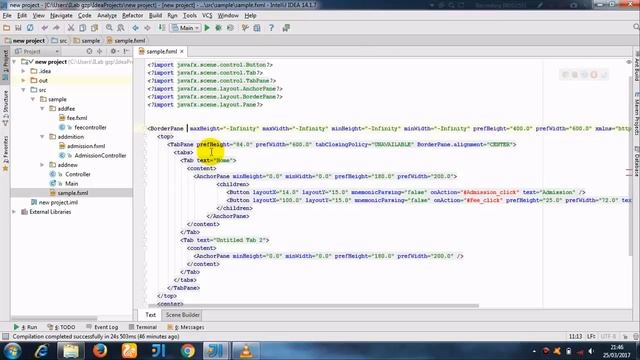
Task: Open the Main run configuration dropdown
Action: pos(186,28)
